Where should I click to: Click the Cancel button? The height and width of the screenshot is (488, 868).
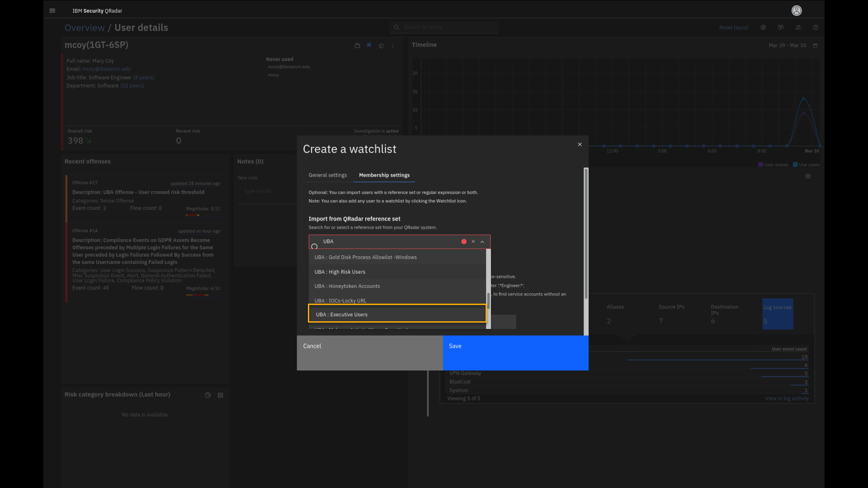369,352
